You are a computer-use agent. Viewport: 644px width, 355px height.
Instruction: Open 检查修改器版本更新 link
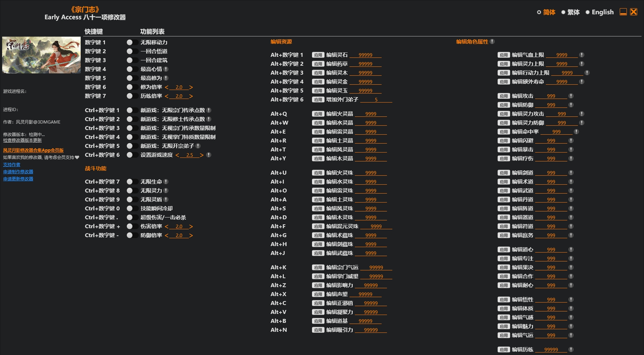(x=22, y=140)
